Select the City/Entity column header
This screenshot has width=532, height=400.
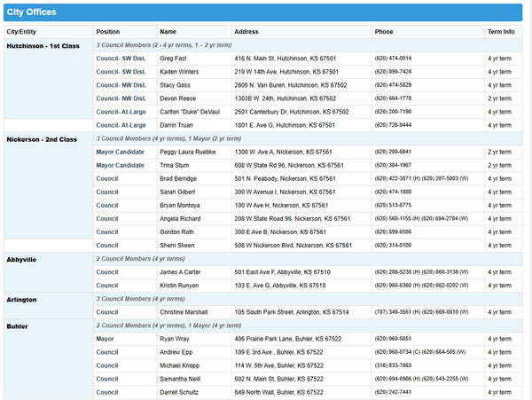click(21, 32)
